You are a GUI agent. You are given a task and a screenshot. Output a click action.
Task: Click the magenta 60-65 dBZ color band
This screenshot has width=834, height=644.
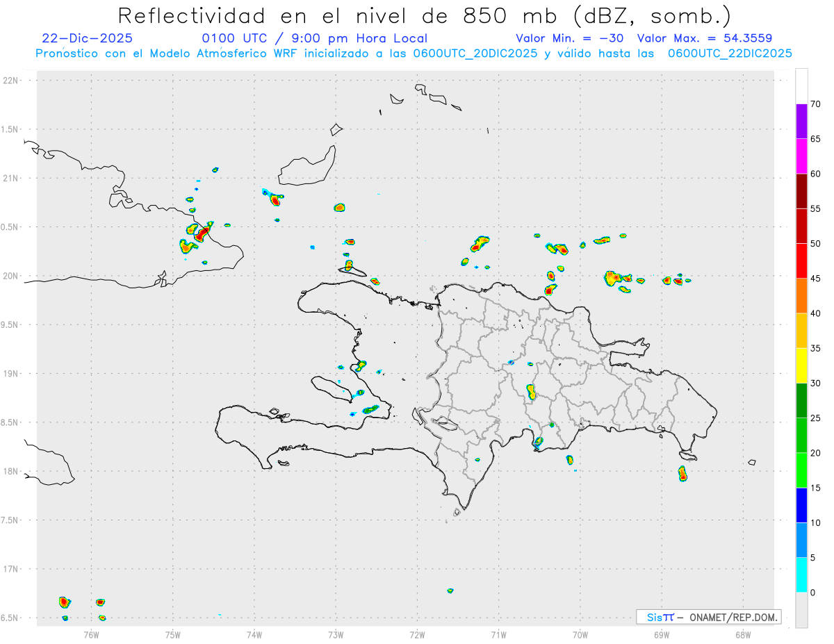click(x=801, y=156)
